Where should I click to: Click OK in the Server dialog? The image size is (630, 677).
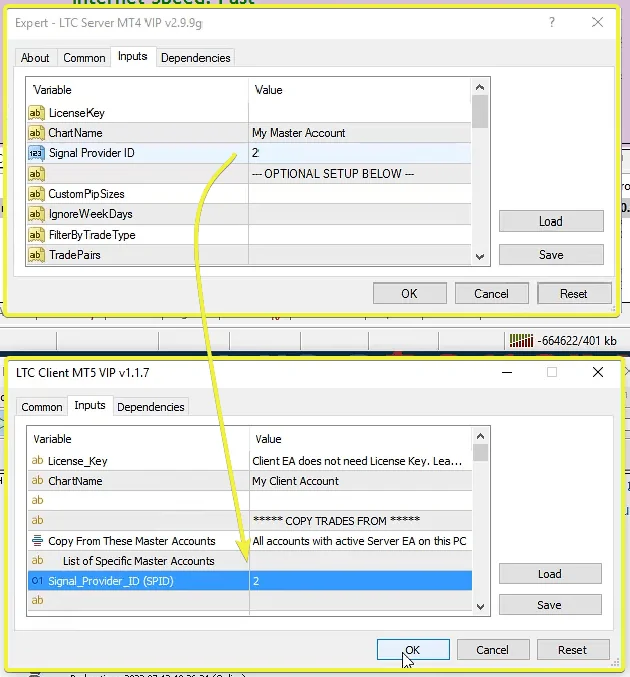pos(409,294)
